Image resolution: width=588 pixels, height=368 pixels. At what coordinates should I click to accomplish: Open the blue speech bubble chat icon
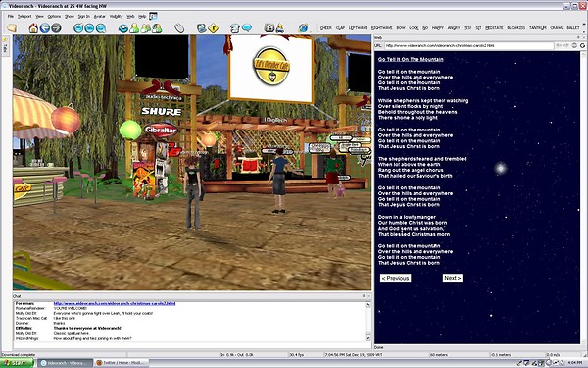[246, 28]
